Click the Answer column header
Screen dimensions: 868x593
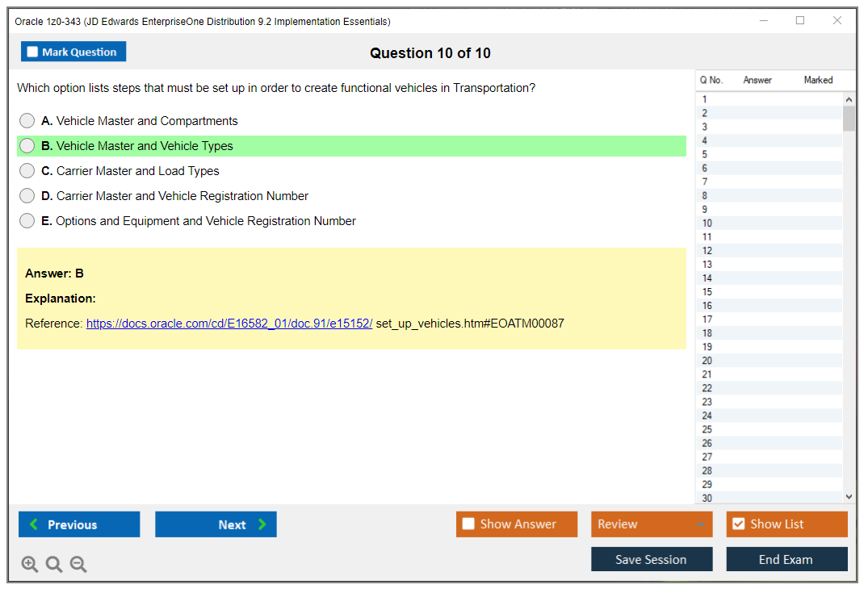coord(757,80)
